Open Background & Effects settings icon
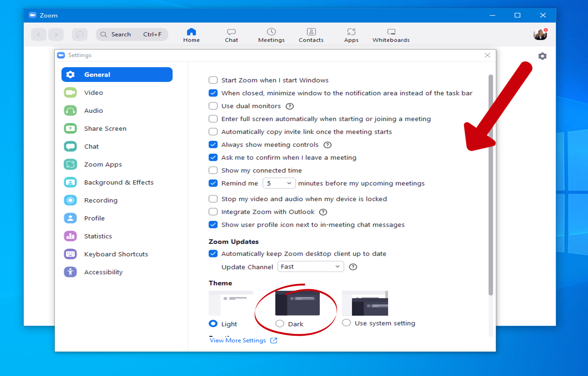This screenshot has width=588, height=376. 70,182
